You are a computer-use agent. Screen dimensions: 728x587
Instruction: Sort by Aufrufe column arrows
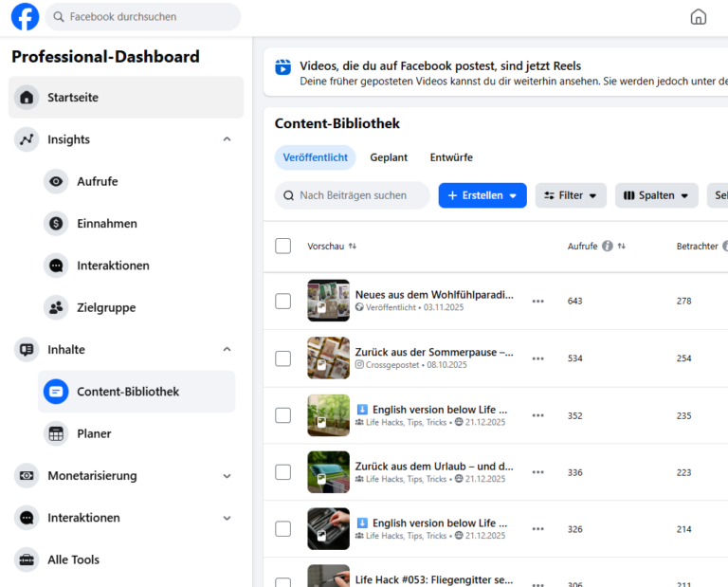(x=621, y=247)
